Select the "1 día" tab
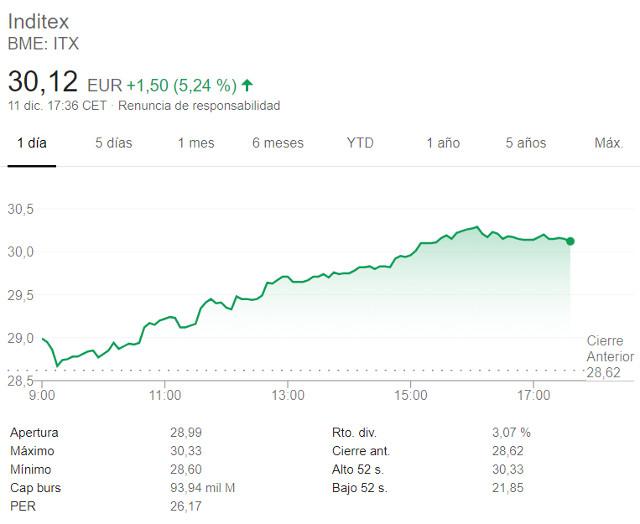640x524 pixels. pyautogui.click(x=31, y=143)
